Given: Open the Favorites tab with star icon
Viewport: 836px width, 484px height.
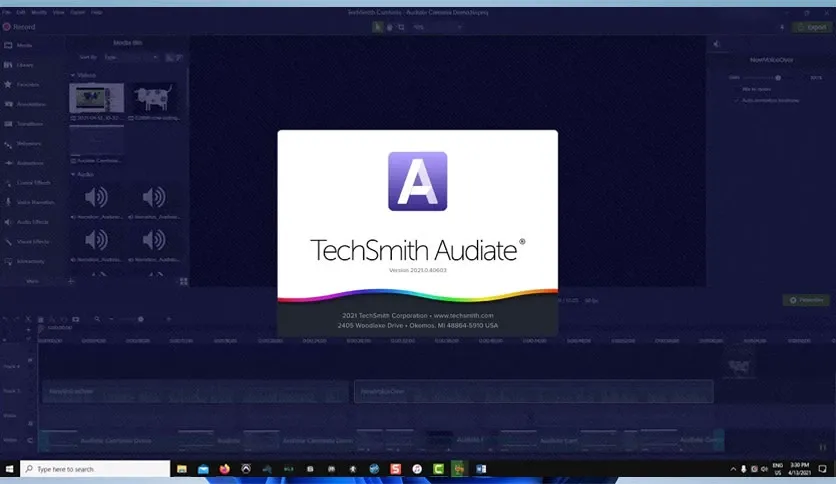Looking at the screenshot, I should point(22,84).
